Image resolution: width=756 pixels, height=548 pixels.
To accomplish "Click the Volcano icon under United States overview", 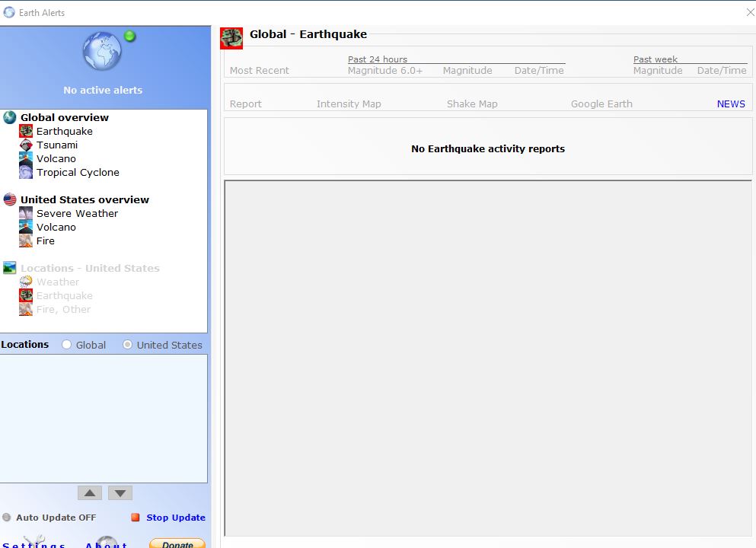I will 26,227.
